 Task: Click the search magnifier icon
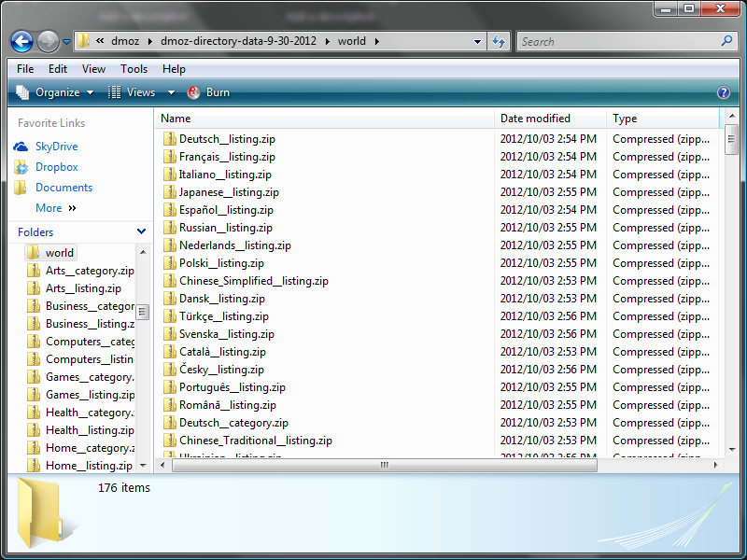pyautogui.click(x=726, y=41)
